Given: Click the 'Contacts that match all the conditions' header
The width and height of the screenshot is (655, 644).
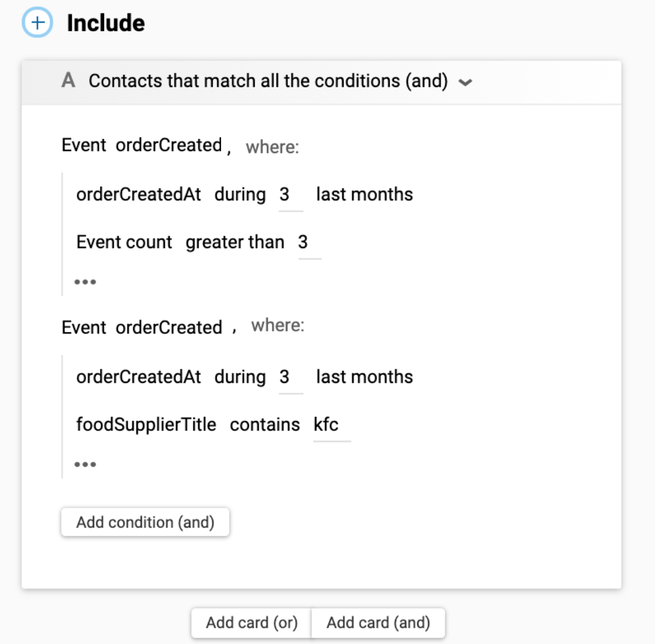Looking at the screenshot, I should pos(268,81).
